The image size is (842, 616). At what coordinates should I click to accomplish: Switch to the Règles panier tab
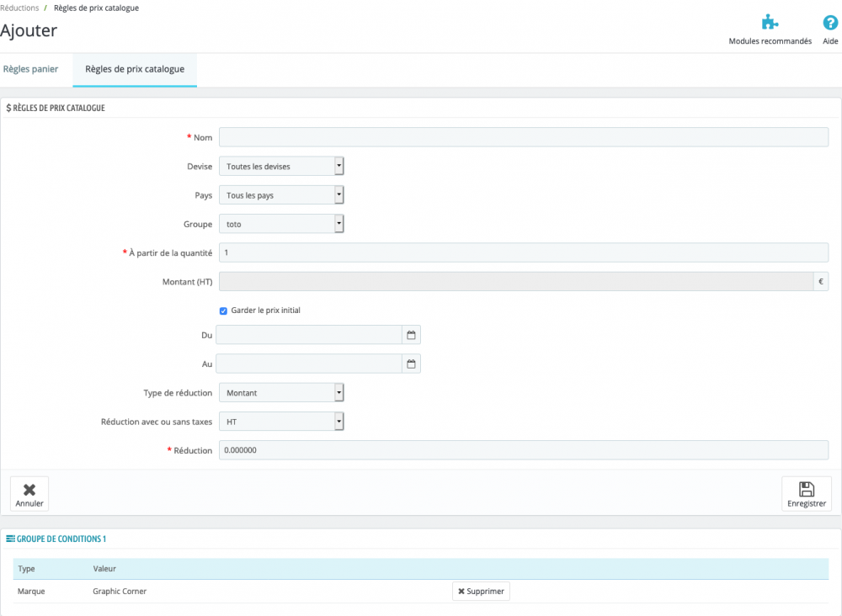(30, 69)
